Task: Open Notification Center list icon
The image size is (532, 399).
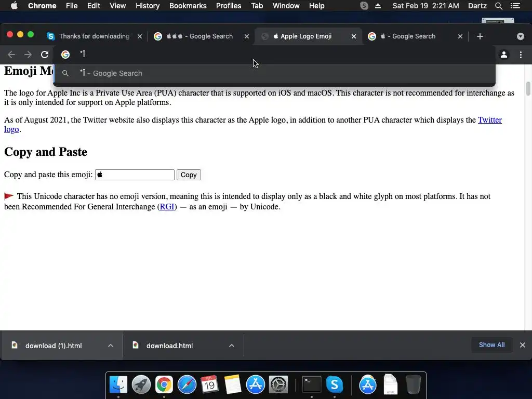Action: click(x=515, y=6)
